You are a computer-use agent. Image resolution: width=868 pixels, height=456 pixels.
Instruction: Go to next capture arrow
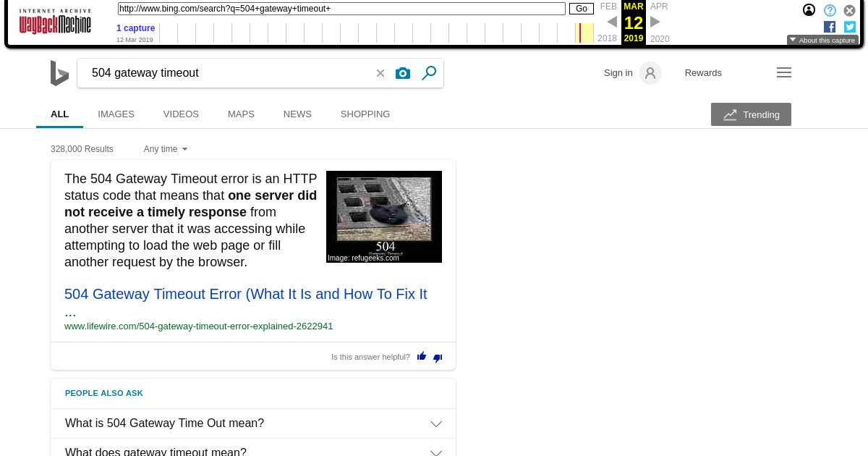click(x=655, y=22)
